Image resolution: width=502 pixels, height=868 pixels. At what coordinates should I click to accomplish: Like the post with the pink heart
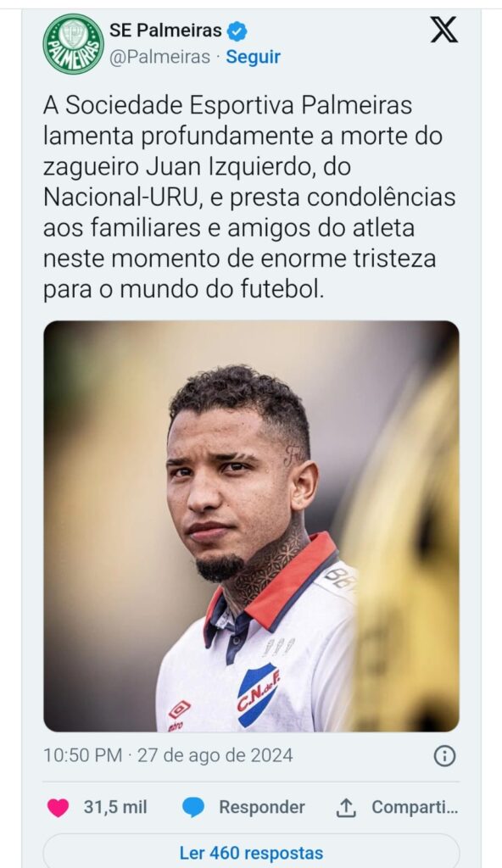click(59, 808)
